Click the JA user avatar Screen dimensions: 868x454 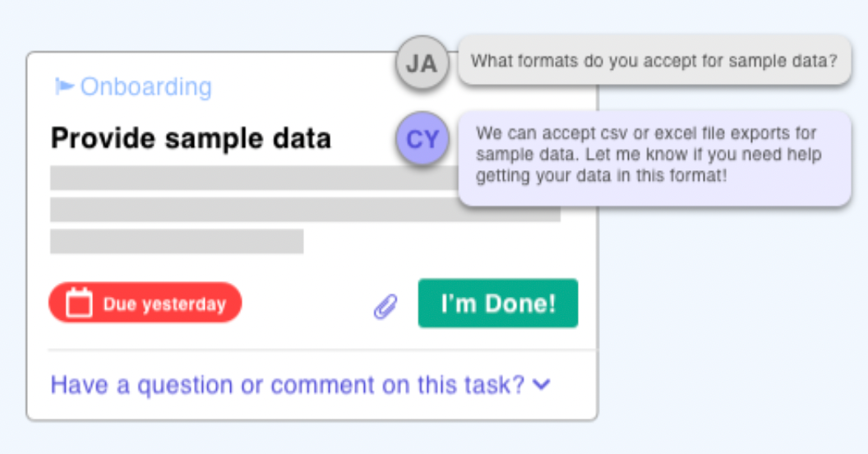[422, 63]
